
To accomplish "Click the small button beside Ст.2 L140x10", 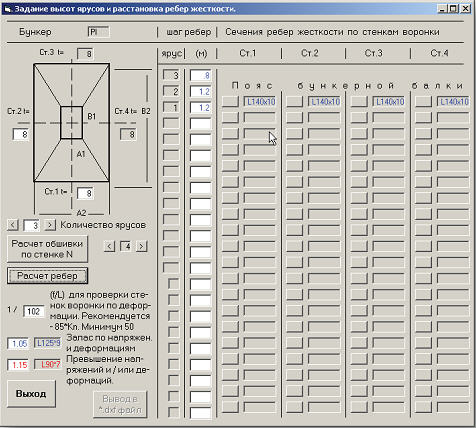I will [295, 102].
